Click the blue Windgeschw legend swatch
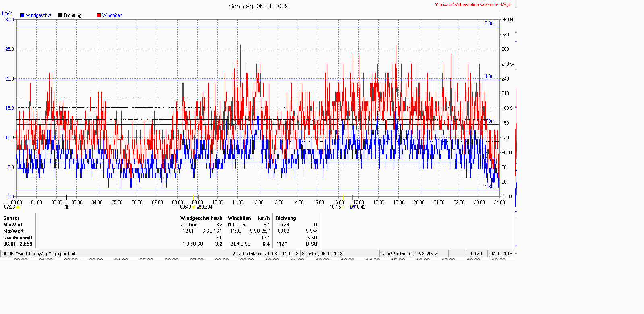The height and width of the screenshot is (314, 644). 22,15
